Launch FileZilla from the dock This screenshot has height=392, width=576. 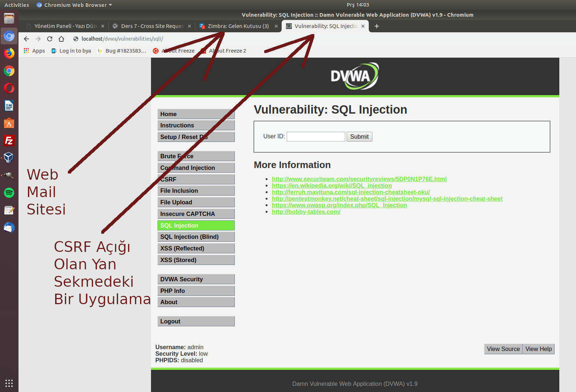pyautogui.click(x=9, y=140)
